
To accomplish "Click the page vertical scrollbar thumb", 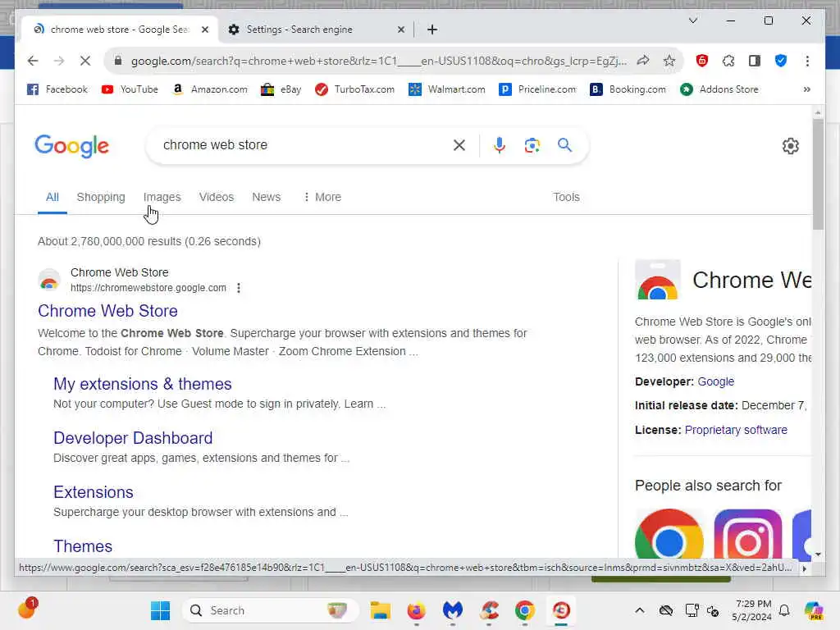I will 818,175.
